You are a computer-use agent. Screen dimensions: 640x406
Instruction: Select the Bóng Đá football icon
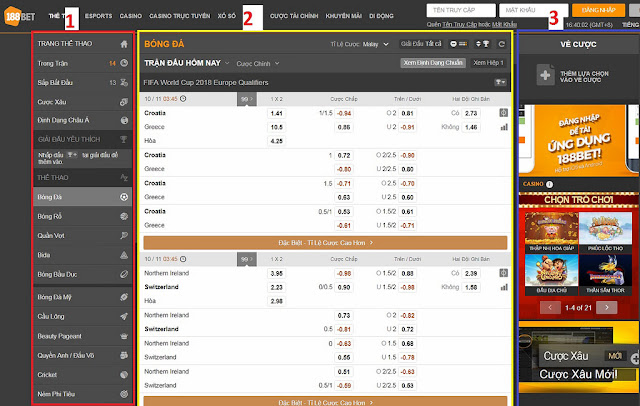124,197
